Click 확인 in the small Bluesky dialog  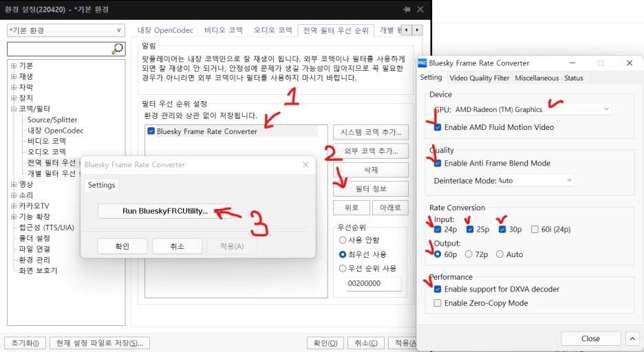[x=122, y=246]
